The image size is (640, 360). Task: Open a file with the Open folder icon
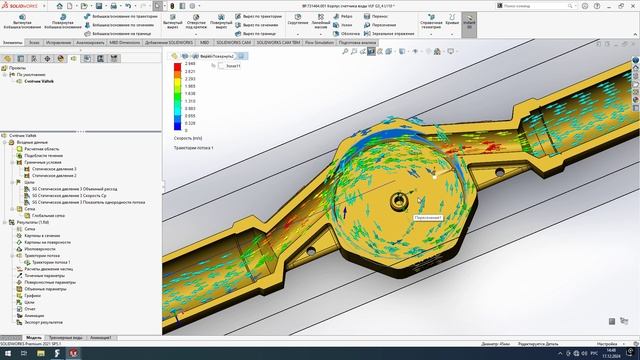[x=84, y=6]
